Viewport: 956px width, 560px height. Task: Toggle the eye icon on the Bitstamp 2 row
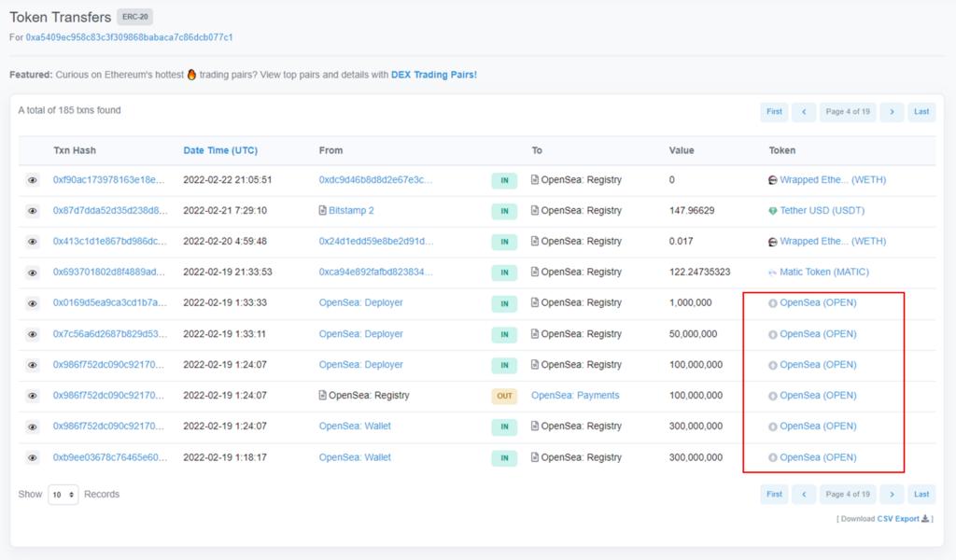click(33, 211)
